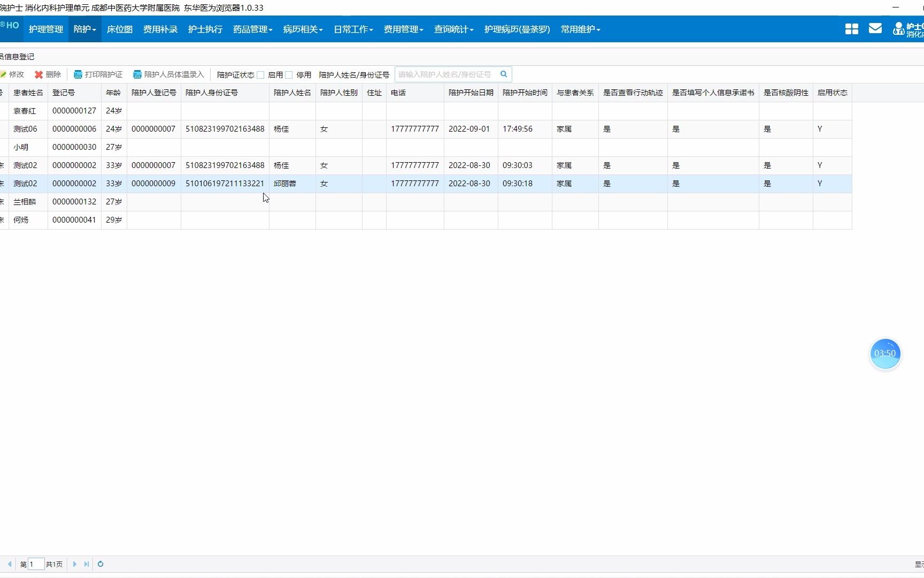Image resolution: width=924 pixels, height=578 pixels.
Task: Minimize the browser window
Action: pyautogui.click(x=896, y=7)
